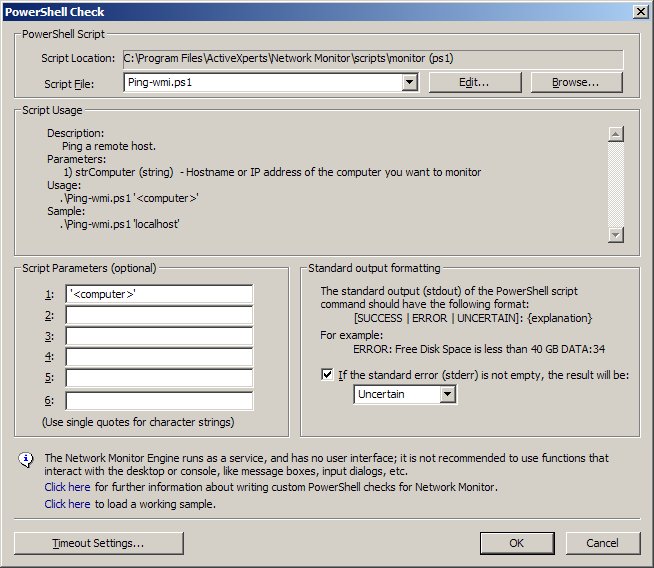Image resolution: width=654 pixels, height=568 pixels.
Task: Click the "ERROR: Free Disk Space" example text
Action: click(479, 349)
